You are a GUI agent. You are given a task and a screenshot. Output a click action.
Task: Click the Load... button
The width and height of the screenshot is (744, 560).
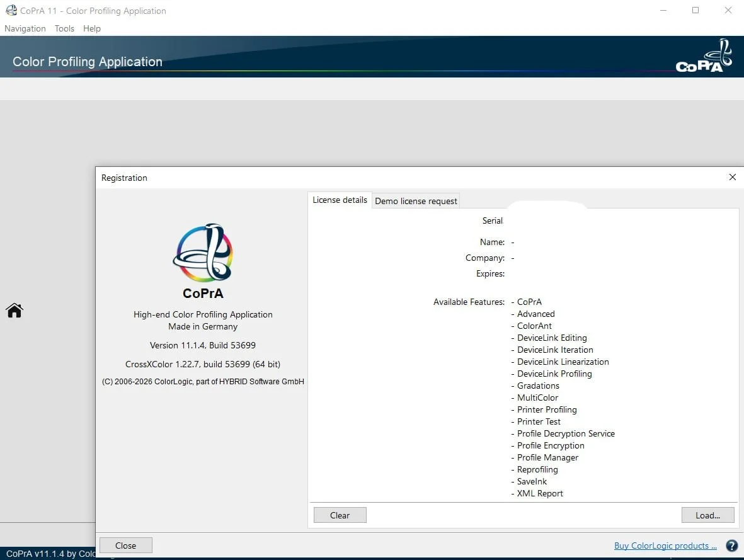[708, 515]
